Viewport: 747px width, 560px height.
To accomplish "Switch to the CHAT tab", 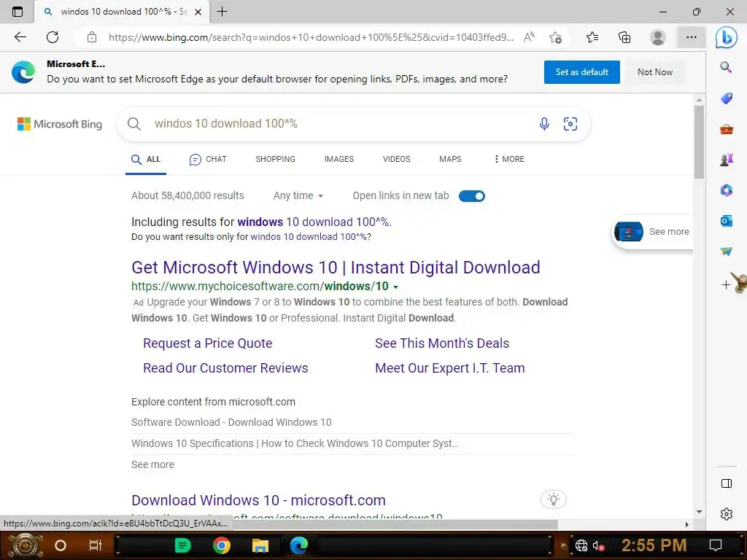I will (208, 159).
